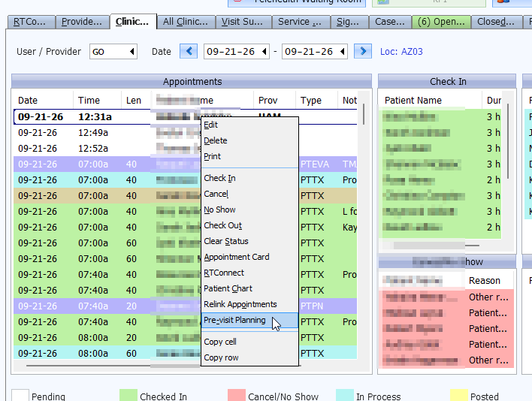Choose Copy cell from the menu
This screenshot has width=532, height=401.
(249, 342)
